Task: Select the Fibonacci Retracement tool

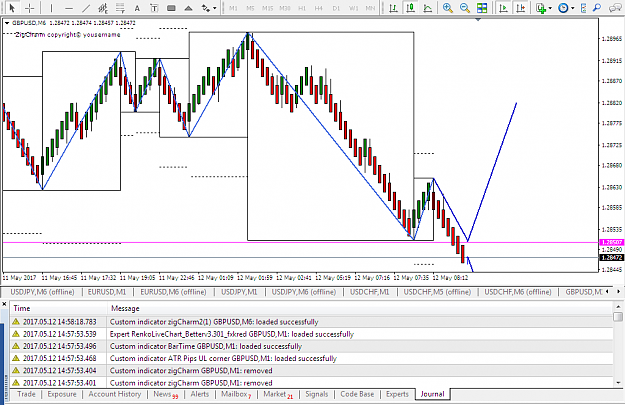Action: coord(120,8)
